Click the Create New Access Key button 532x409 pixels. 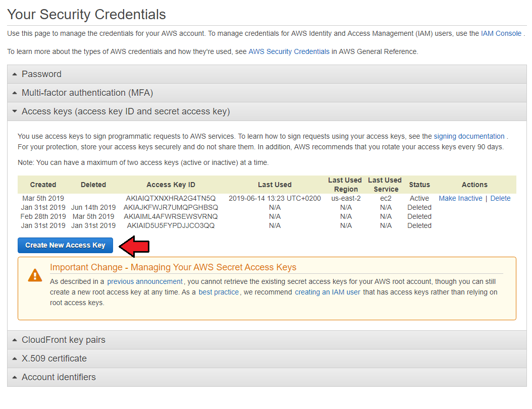tap(65, 245)
